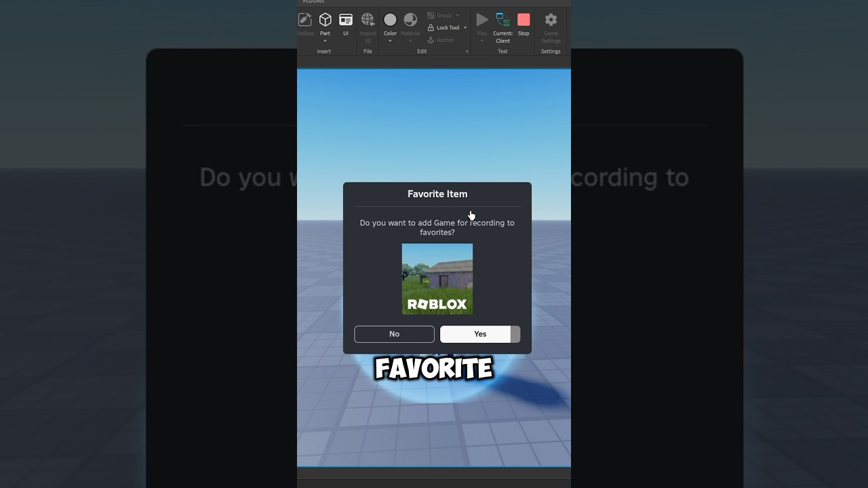Click the Group tool

coord(439,15)
